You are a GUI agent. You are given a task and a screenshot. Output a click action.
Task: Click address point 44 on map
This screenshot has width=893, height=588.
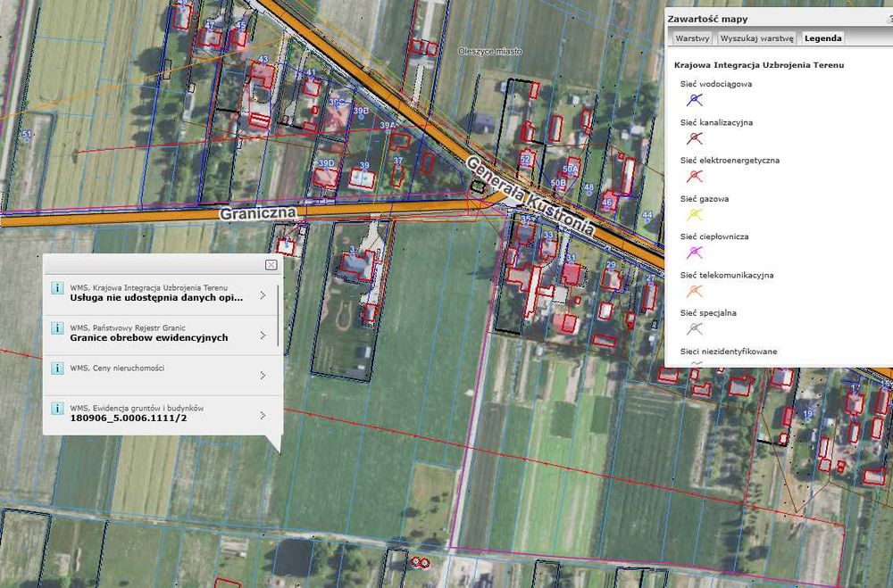coord(647,215)
